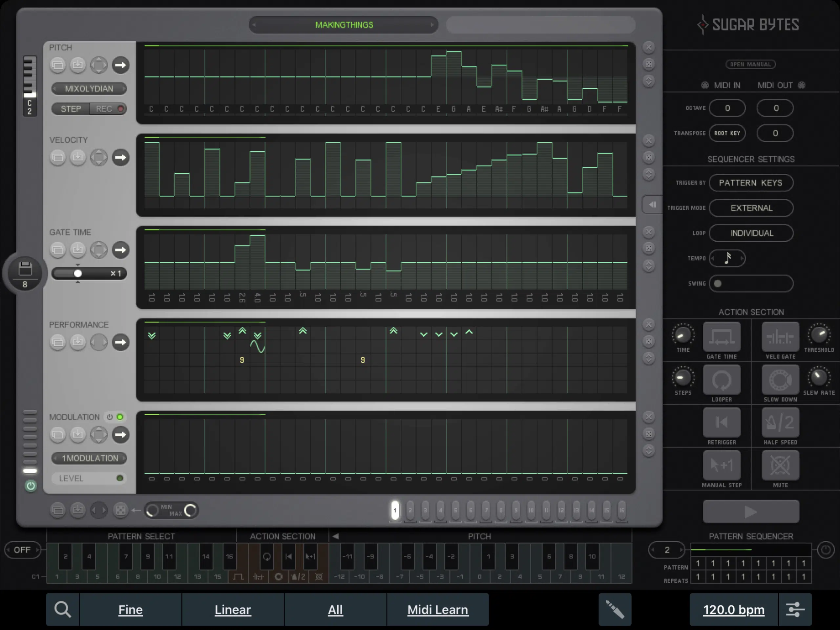The height and width of the screenshot is (630, 840).
Task: Trigger the Mute action button
Action: tap(780, 466)
